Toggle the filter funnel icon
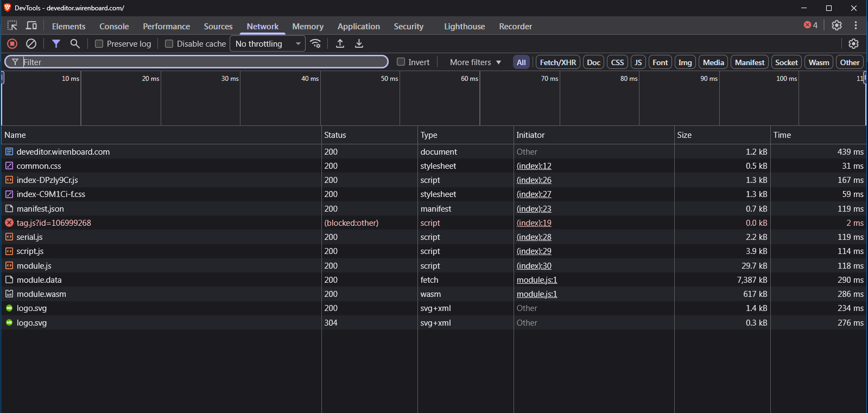This screenshot has width=868, height=413. point(56,43)
